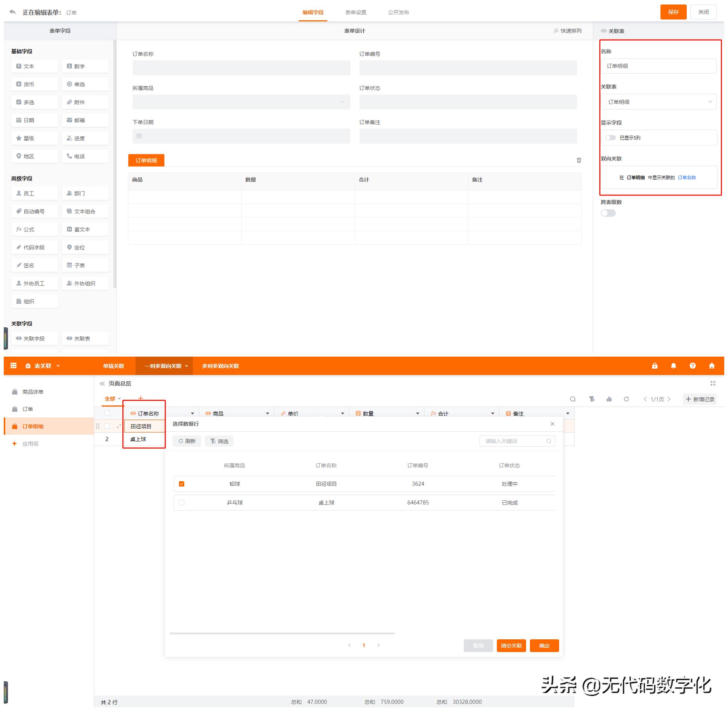
Task: Click the refresh icon in list toolbar
Action: tap(626, 399)
